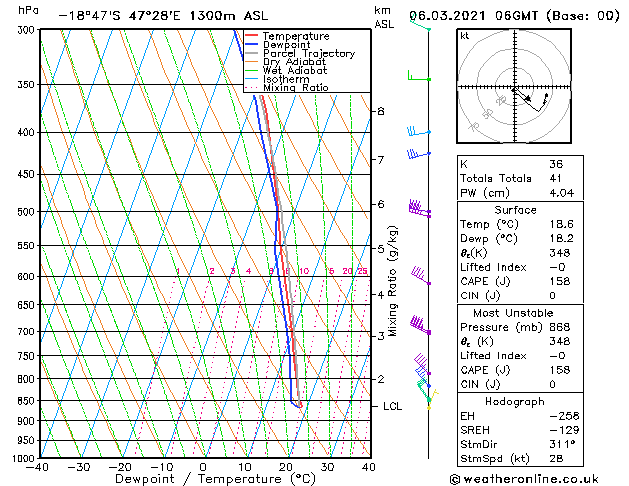Click the blue Dewpoint legend line sample
The image size is (629, 486).
coord(251,45)
